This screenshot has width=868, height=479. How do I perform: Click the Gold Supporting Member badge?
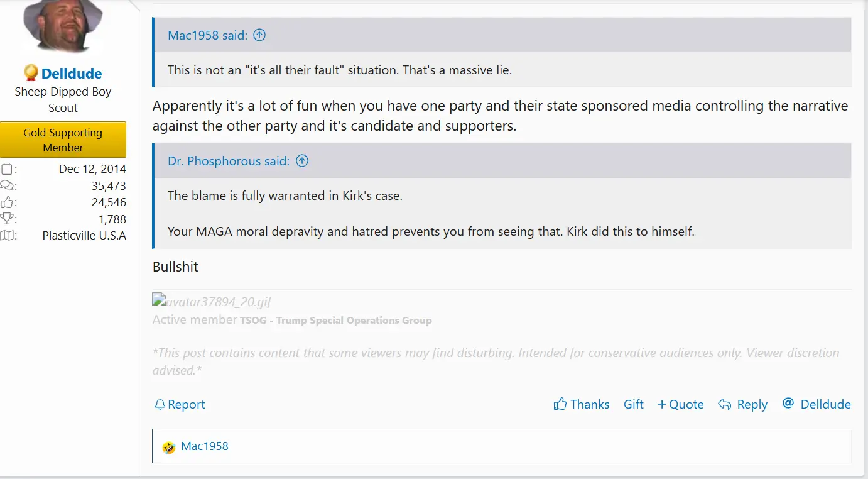(x=63, y=140)
